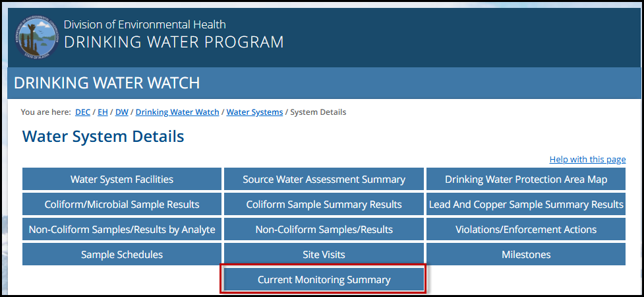The image size is (644, 297).
Task: Open the Site Visits page
Action: (324, 254)
